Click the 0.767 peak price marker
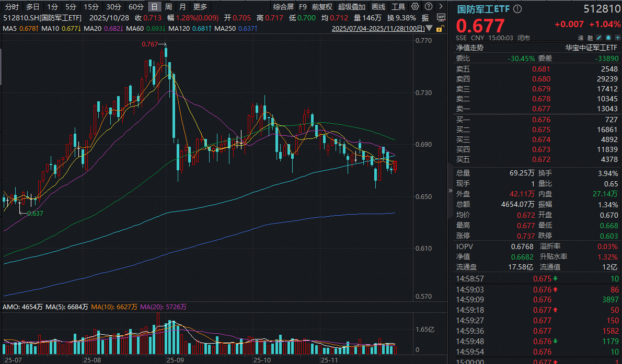The width and height of the screenshot is (622, 364). [149, 44]
